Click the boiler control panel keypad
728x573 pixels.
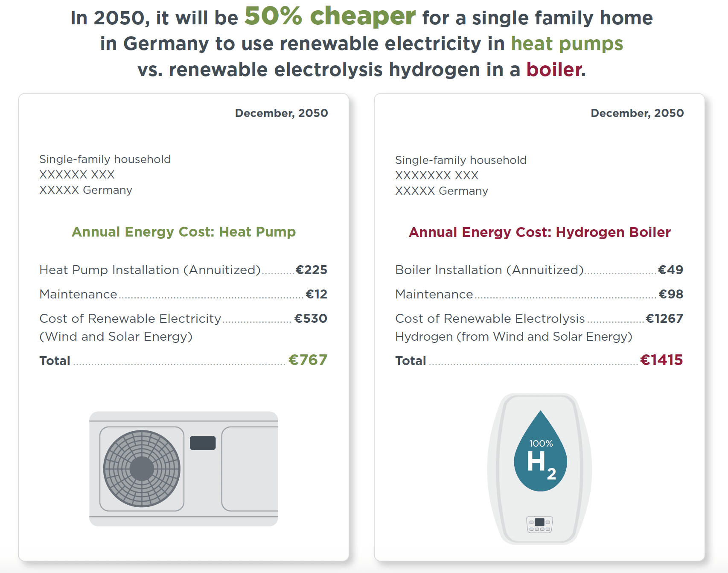pyautogui.click(x=539, y=524)
